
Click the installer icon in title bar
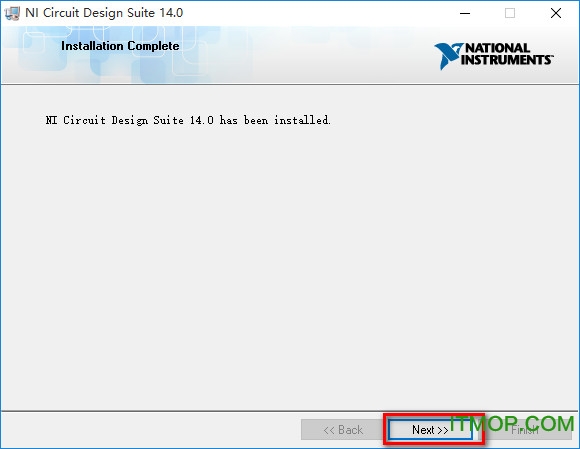coord(12,13)
